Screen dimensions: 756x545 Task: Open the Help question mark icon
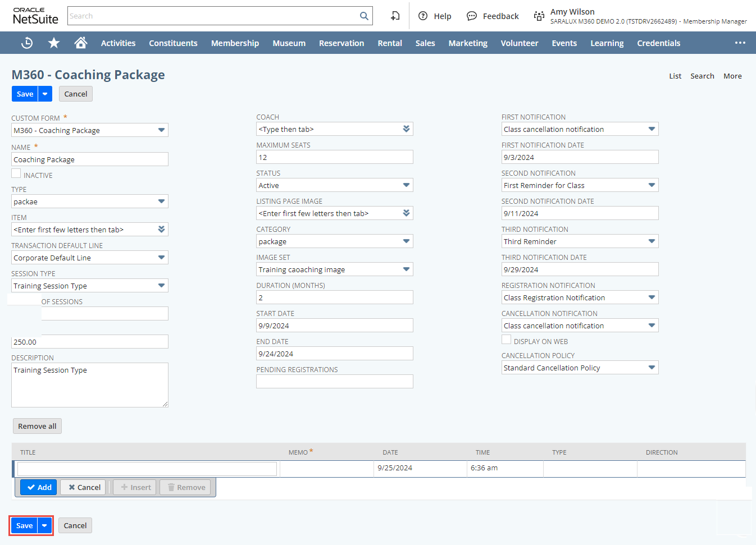point(423,16)
